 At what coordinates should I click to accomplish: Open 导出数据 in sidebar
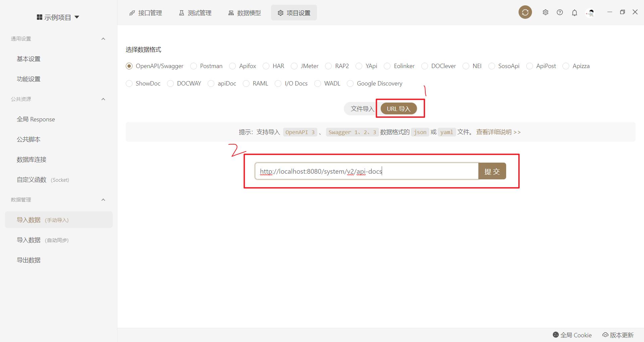click(x=59, y=260)
